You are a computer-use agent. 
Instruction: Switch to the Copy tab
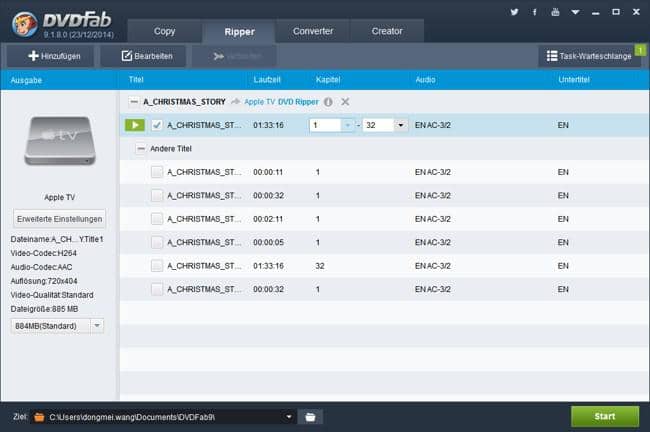(x=165, y=31)
